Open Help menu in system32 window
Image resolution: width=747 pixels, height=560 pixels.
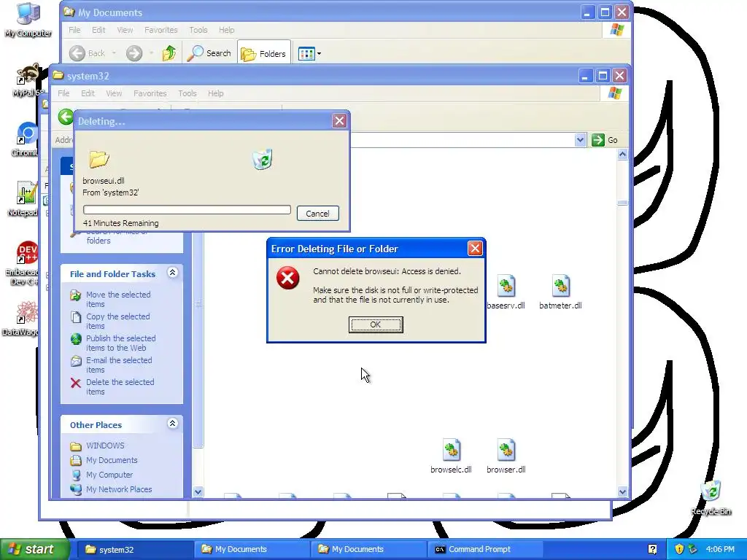[x=215, y=93]
